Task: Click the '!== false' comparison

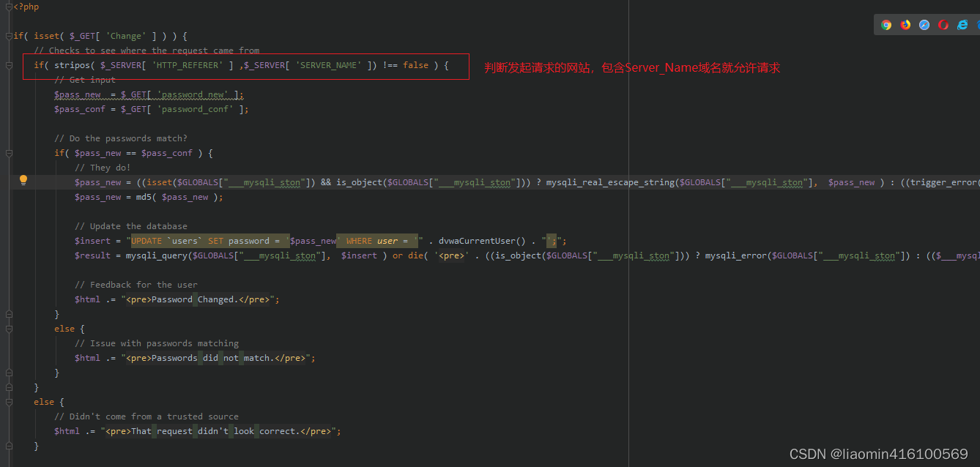Action: point(406,65)
